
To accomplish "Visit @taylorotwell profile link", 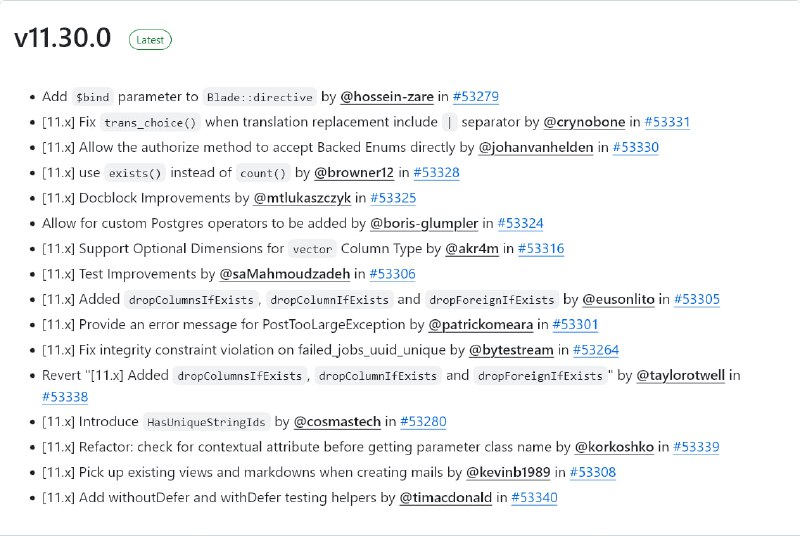I will pyautogui.click(x=681, y=375).
